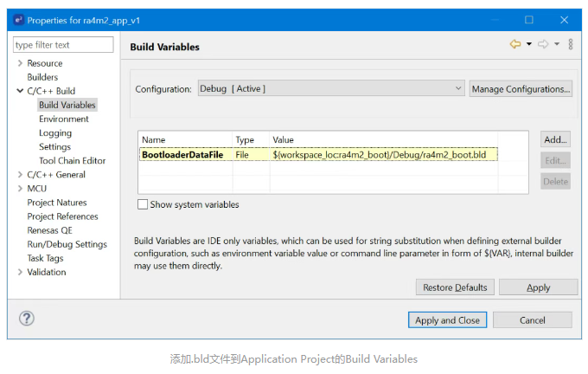Click the Cancel button

[x=533, y=320]
